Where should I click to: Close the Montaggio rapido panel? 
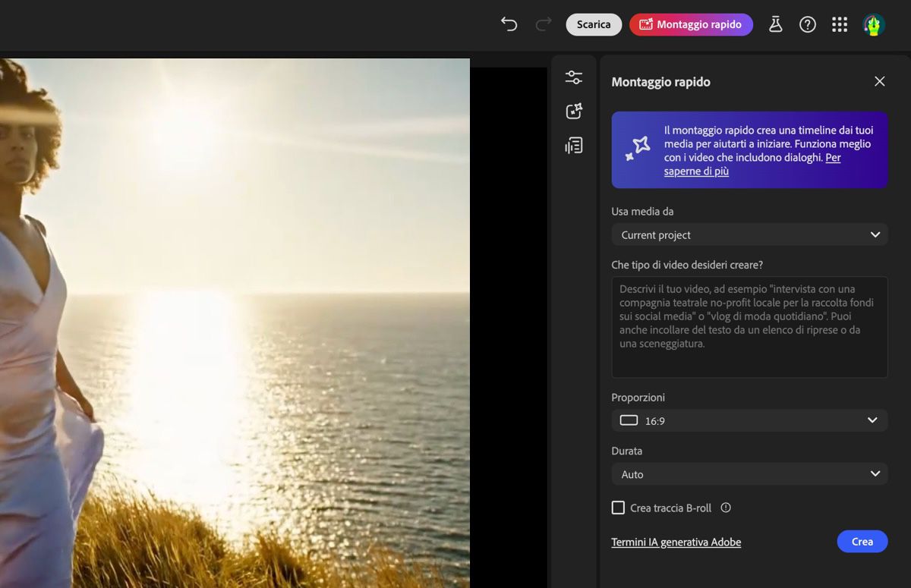[880, 81]
